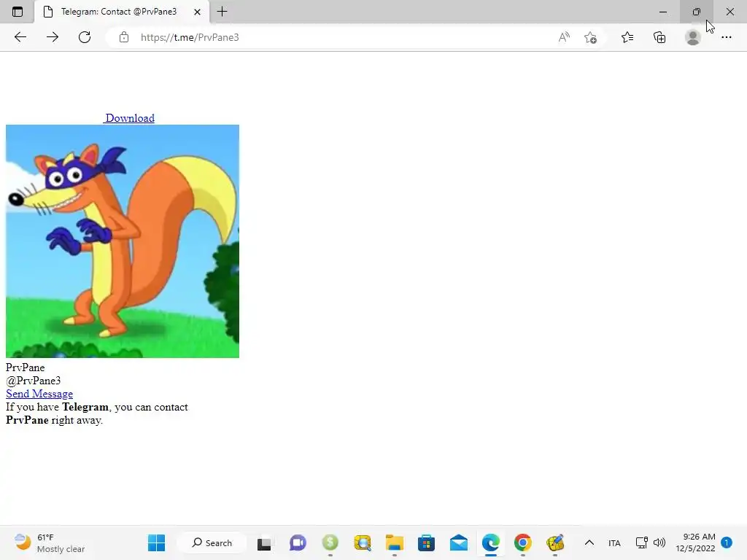Open network status tray icon
This screenshot has height=560, width=747.
pos(642,542)
